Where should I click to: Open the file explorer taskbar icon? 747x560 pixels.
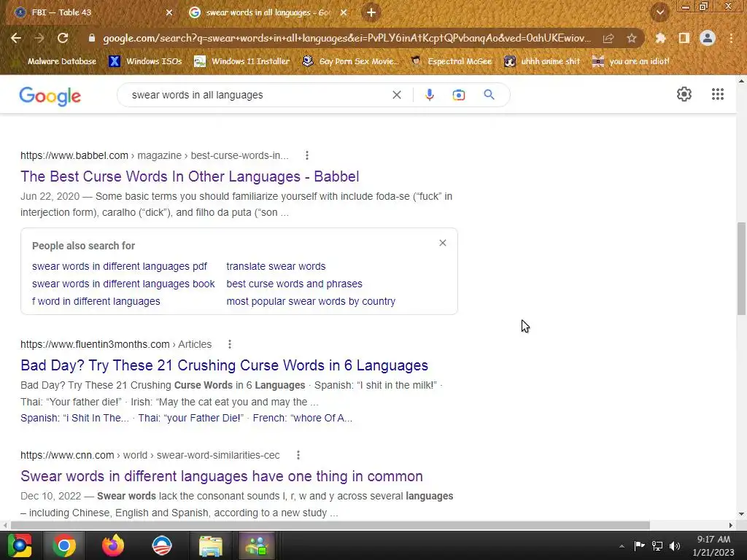(x=210, y=545)
